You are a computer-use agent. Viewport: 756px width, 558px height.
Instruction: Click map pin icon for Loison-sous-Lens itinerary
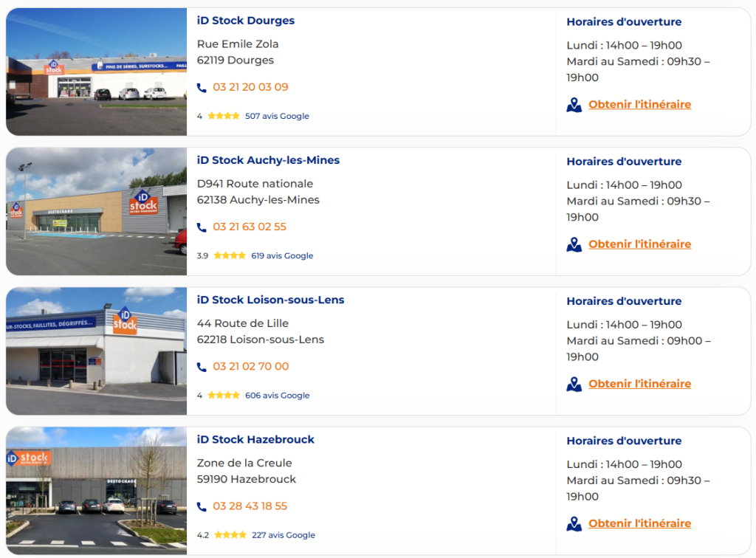[x=574, y=385]
